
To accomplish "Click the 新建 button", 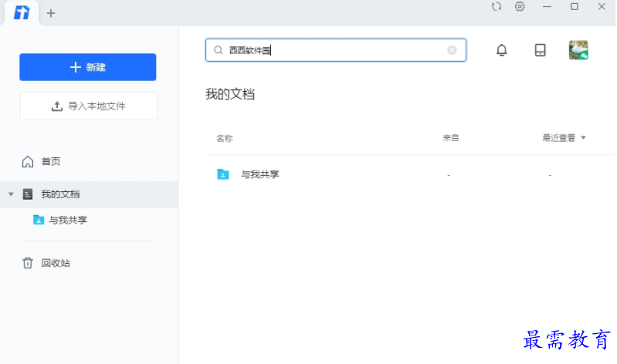I will pos(88,67).
